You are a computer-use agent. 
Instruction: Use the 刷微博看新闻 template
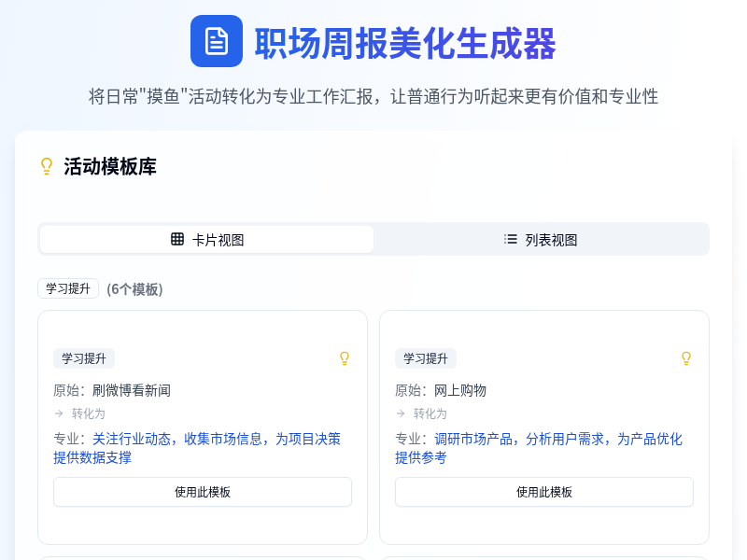click(x=203, y=492)
